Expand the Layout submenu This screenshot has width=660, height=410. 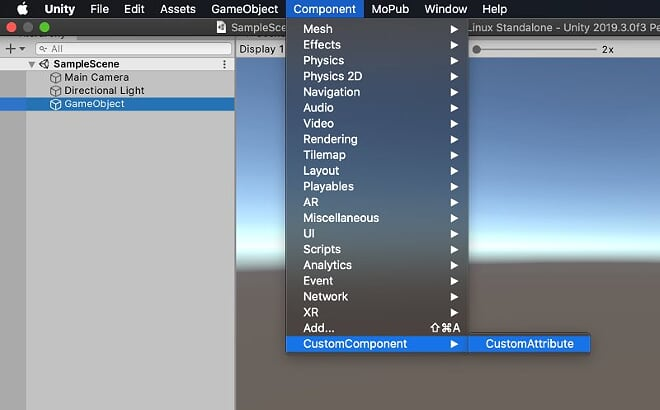click(377, 171)
